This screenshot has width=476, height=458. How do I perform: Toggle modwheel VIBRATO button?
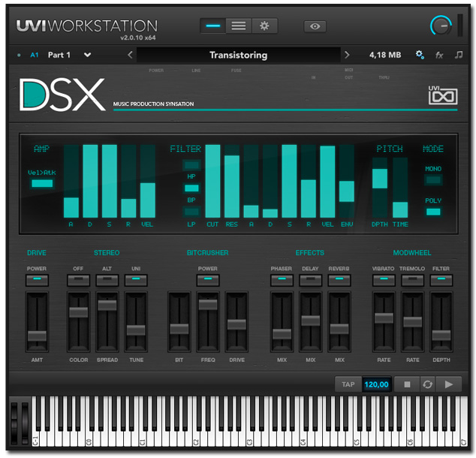[384, 280]
